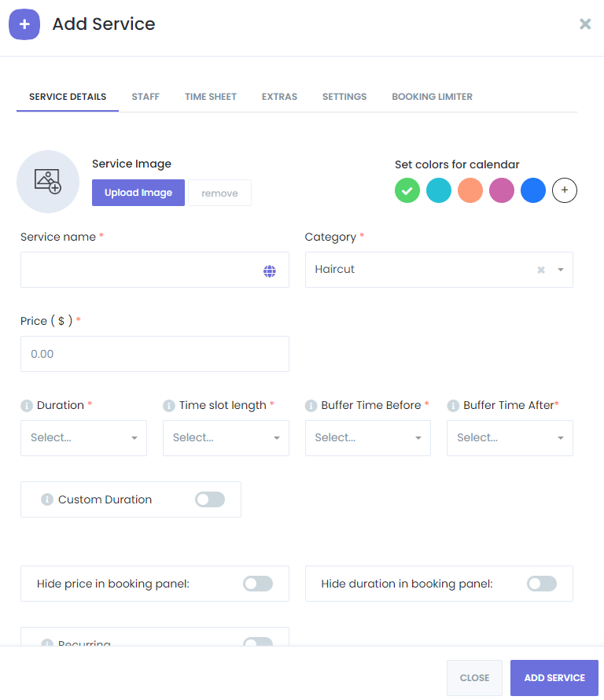Switch to the Staff tab

pyautogui.click(x=145, y=97)
